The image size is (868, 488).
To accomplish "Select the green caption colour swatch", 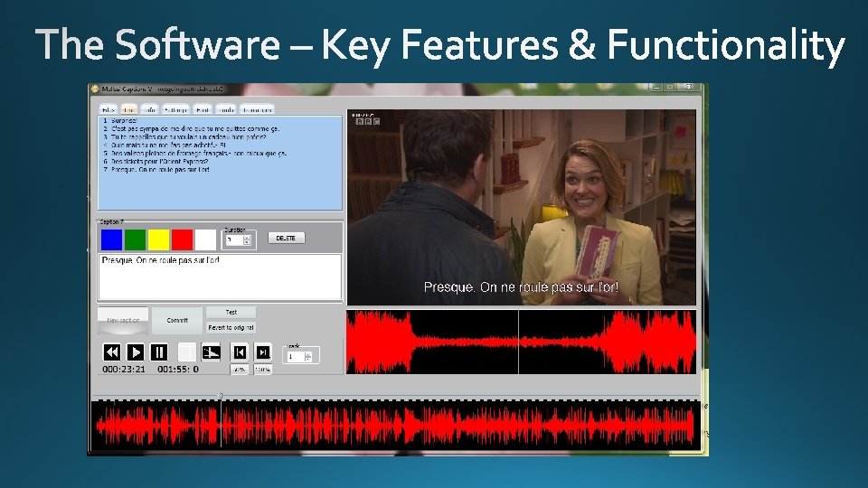I will [135, 239].
